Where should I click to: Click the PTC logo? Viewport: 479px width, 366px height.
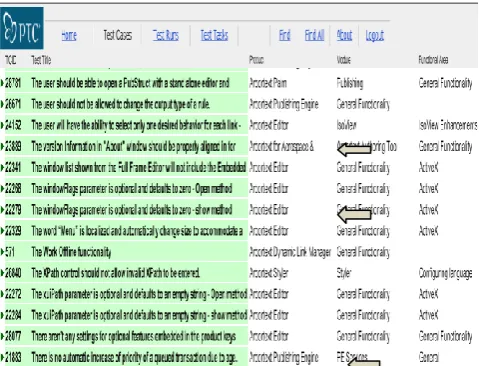[x=22, y=28]
